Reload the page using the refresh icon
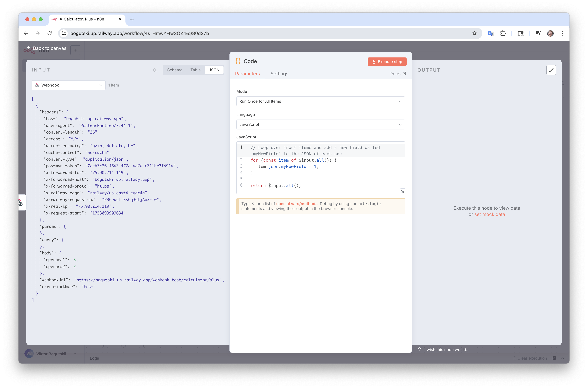This screenshot has height=388, width=588. (50, 33)
